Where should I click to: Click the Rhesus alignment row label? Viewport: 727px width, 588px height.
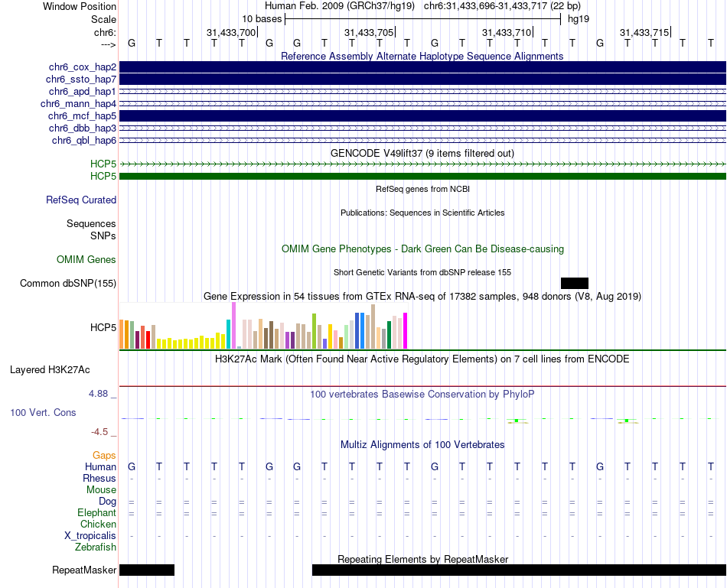99,479
